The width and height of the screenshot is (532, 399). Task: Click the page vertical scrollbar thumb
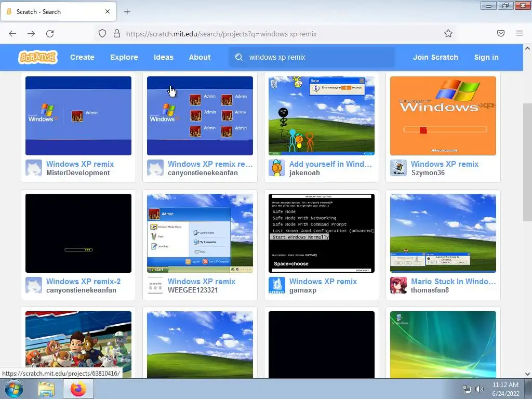click(527, 162)
